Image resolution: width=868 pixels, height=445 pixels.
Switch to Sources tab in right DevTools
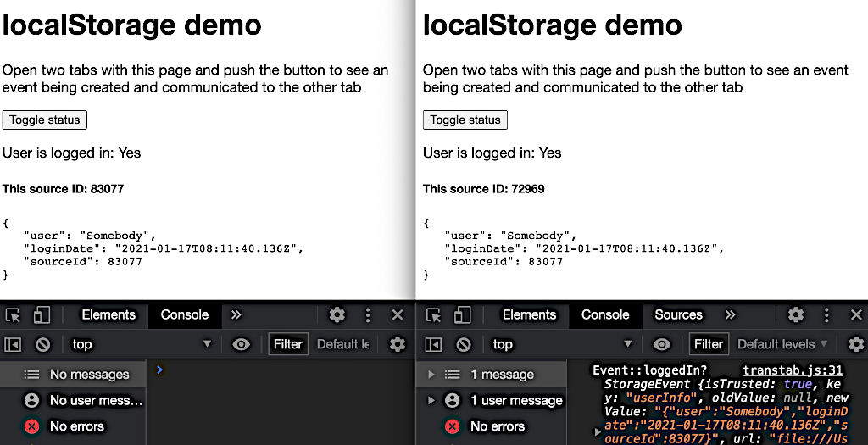point(679,315)
